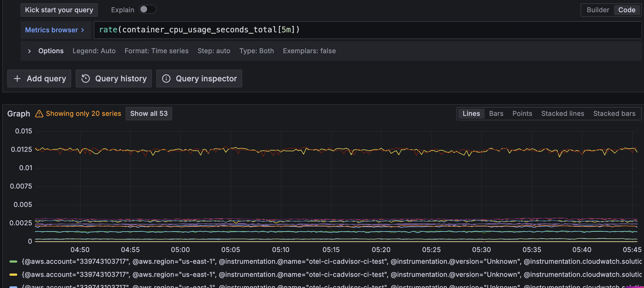Click the warning icon next to Graph
This screenshot has width=644, height=288.
tap(39, 113)
